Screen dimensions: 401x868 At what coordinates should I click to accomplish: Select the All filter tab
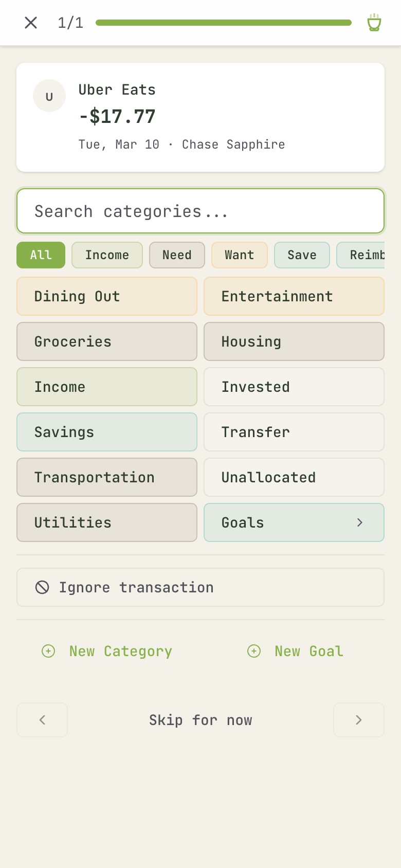point(41,255)
